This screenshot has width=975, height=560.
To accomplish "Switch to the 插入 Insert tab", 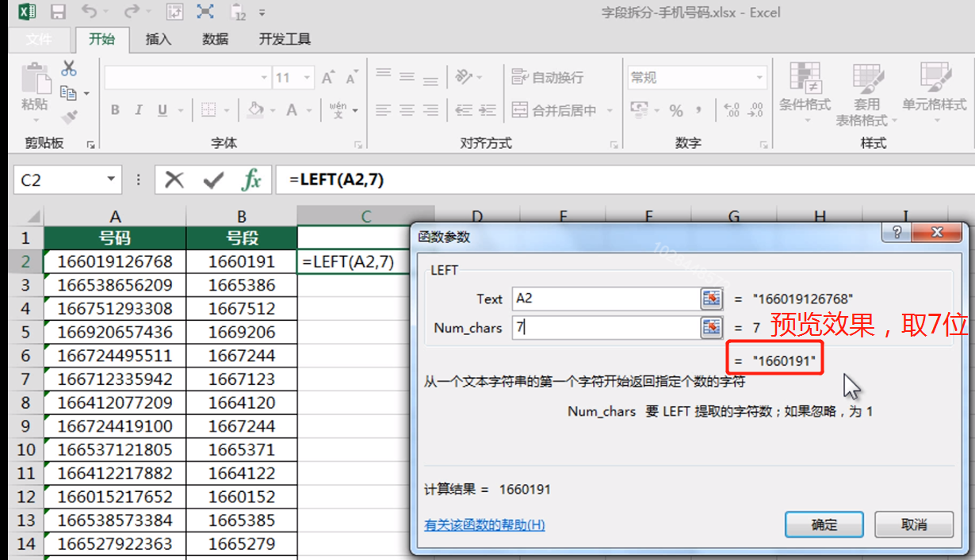I will 159,39.
